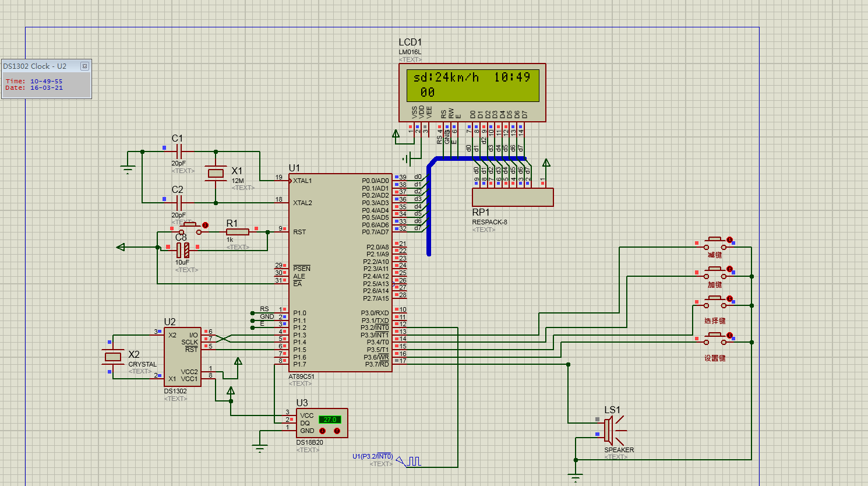Push the reset pushbutton near R1
Image resolution: width=868 pixels, height=486 pixels.
coord(190,228)
